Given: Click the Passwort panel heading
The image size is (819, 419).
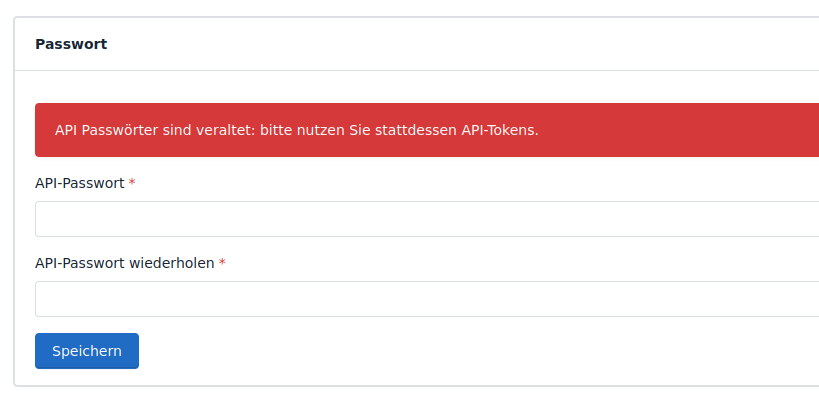Looking at the screenshot, I should coord(71,44).
